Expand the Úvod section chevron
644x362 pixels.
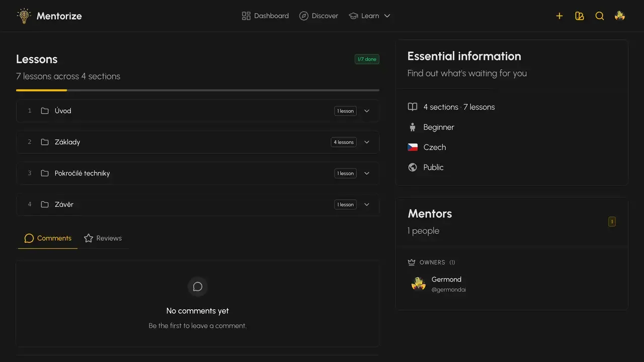point(367,111)
